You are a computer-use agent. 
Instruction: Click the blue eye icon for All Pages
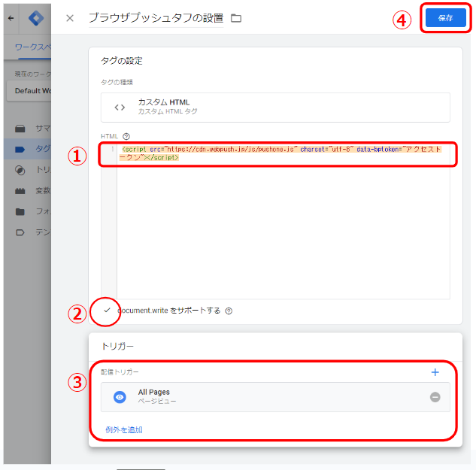click(120, 397)
